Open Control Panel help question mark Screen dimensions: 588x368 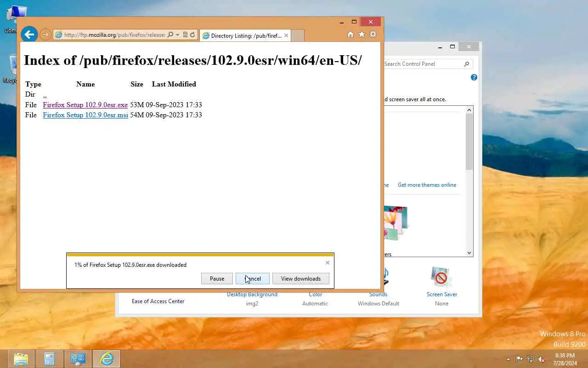point(474,77)
